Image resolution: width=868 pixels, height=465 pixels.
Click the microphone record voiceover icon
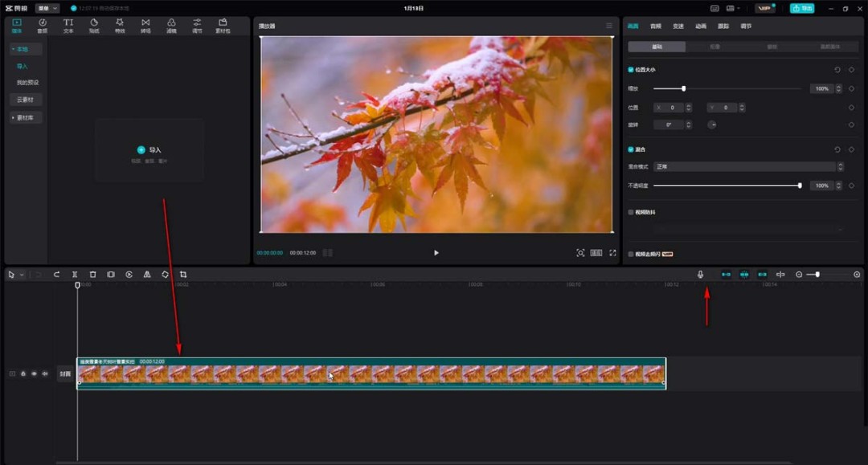coord(700,275)
